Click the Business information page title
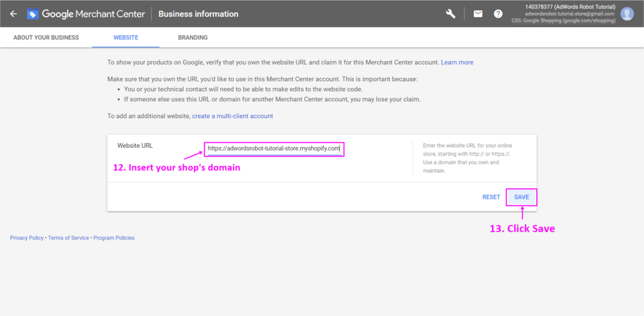The image size is (644, 316). [x=199, y=14]
